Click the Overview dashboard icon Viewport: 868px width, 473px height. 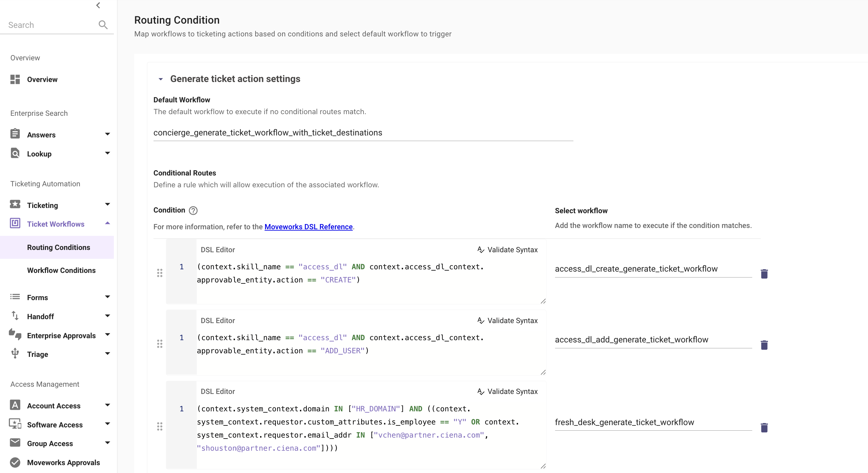coord(15,79)
